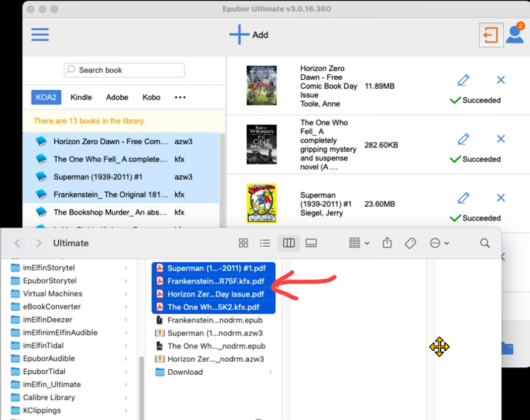Click Succeeded status for The One Who Fell
This screenshot has height=420, width=530.
tap(475, 159)
